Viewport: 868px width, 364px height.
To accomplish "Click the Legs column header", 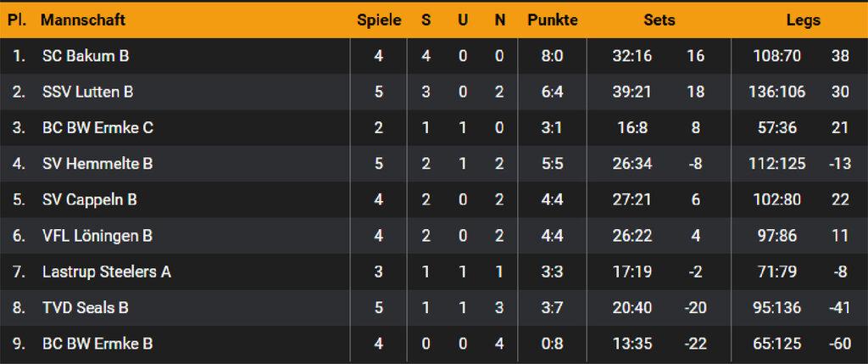I will 803,20.
